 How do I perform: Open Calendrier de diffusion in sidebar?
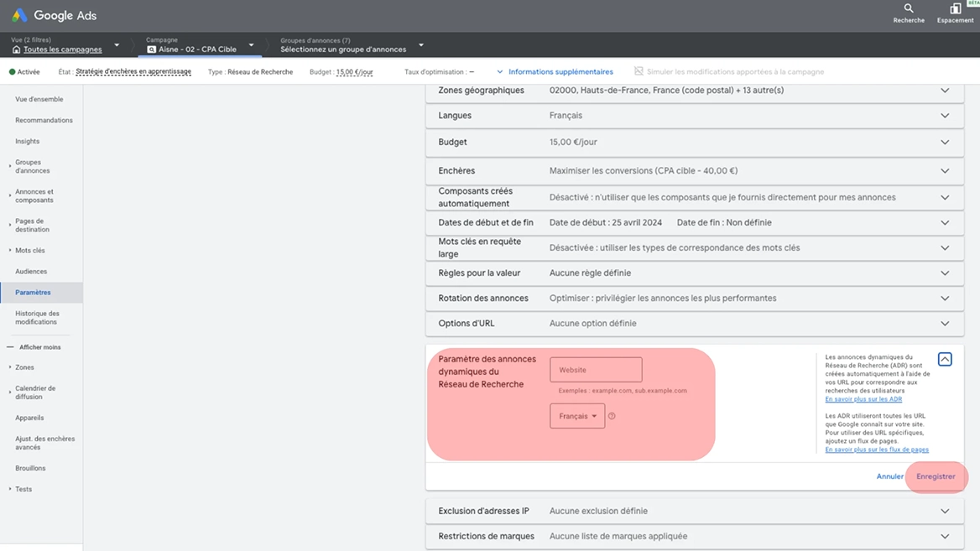[35, 392]
